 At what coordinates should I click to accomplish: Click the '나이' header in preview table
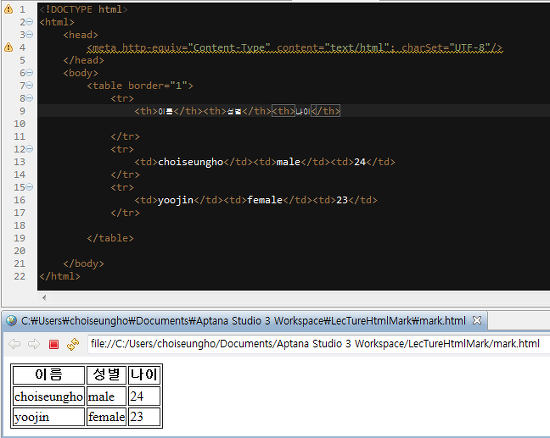coord(144,375)
